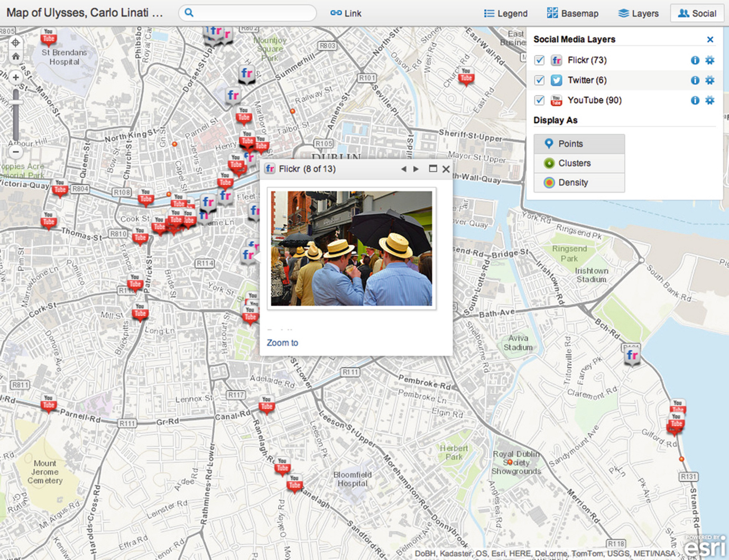Display social media as Density
Viewport: 729px width, 560px height.
click(x=579, y=182)
